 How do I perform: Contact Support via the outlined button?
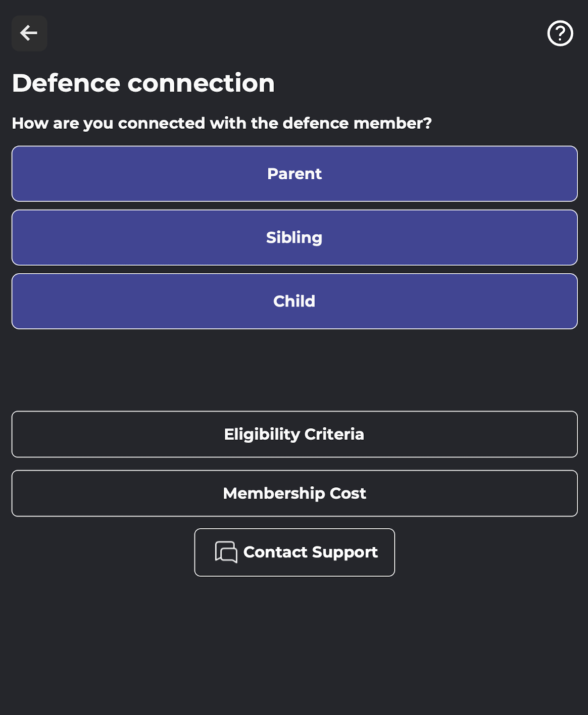pyautogui.click(x=295, y=552)
